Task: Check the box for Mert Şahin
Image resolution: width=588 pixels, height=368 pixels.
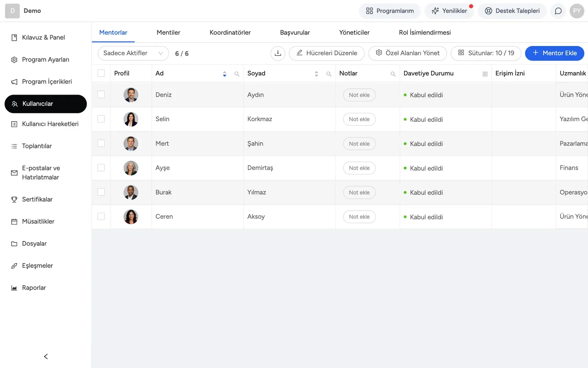Action: point(101,143)
